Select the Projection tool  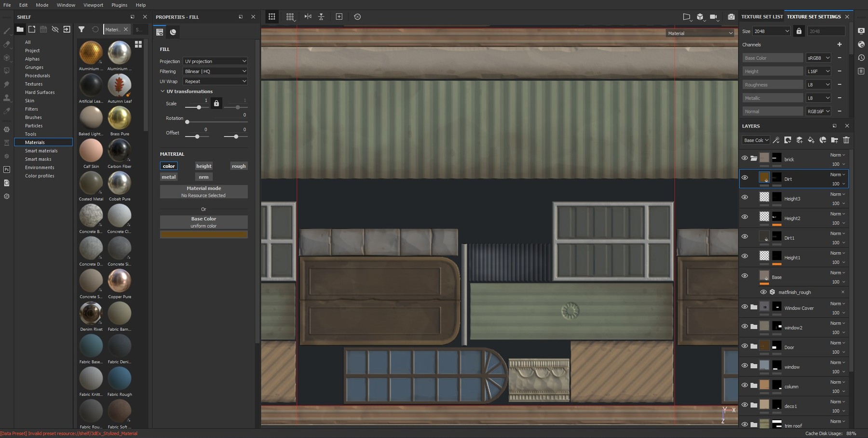pos(7,57)
